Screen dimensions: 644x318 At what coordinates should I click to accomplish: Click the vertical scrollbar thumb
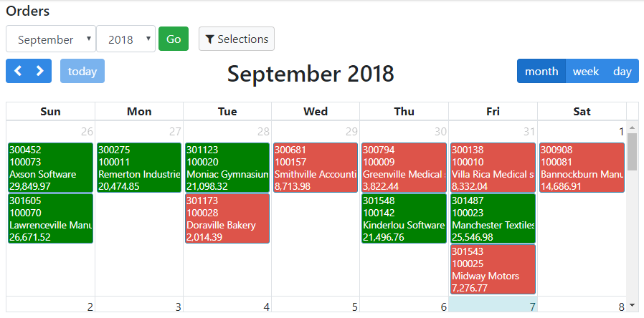[632, 152]
